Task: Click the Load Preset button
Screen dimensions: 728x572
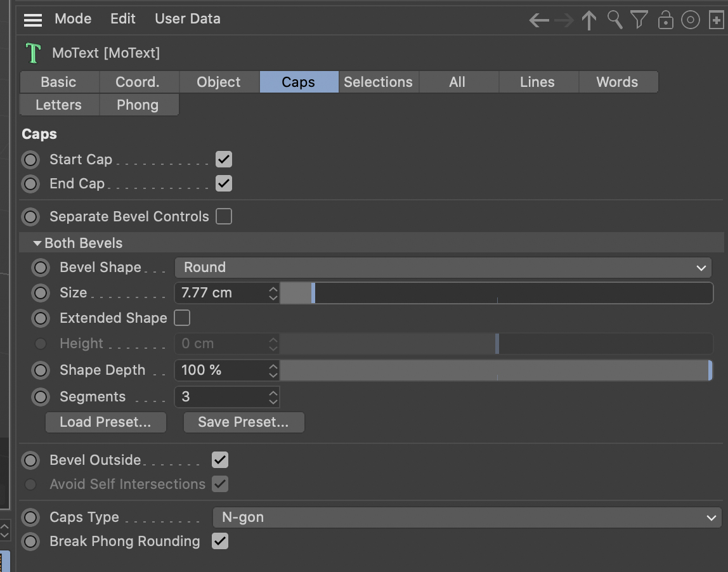Action: (105, 422)
